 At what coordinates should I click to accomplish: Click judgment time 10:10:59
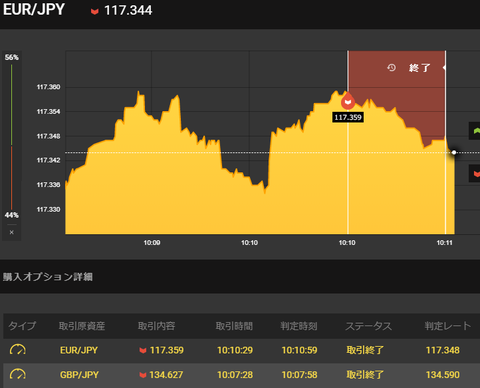(299, 350)
